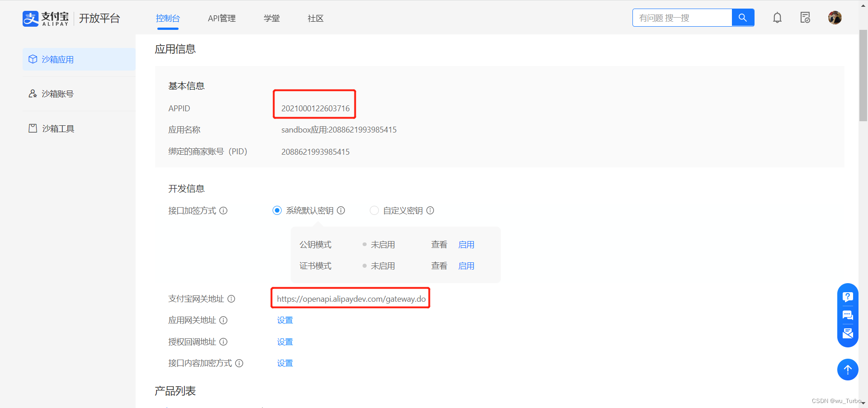Image resolution: width=868 pixels, height=408 pixels.
Task: Select the 系统默认密钥 radio button
Action: (277, 210)
